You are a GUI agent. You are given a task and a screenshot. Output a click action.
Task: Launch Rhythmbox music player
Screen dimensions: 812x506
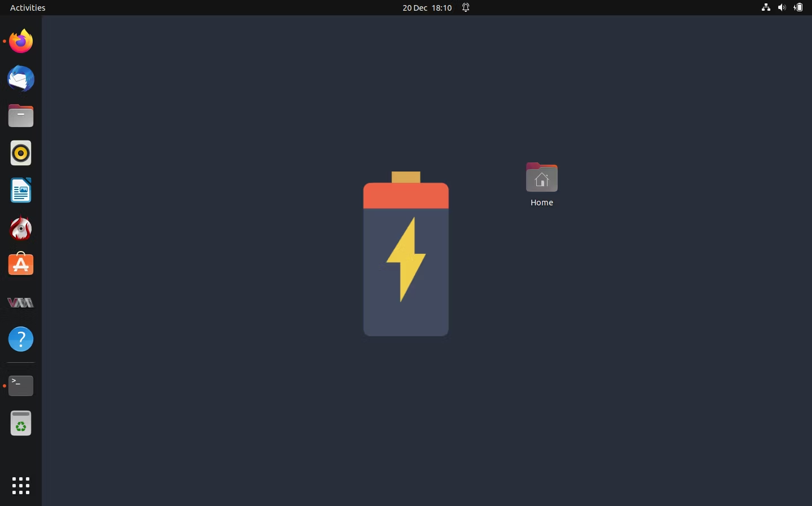point(21,153)
